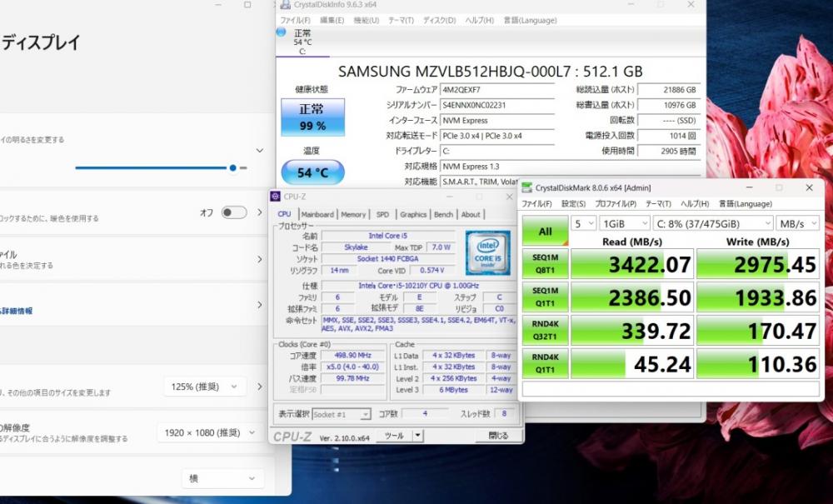Open the Socket #1 selection dropdown
The height and width of the screenshot is (504, 833).
(341, 414)
